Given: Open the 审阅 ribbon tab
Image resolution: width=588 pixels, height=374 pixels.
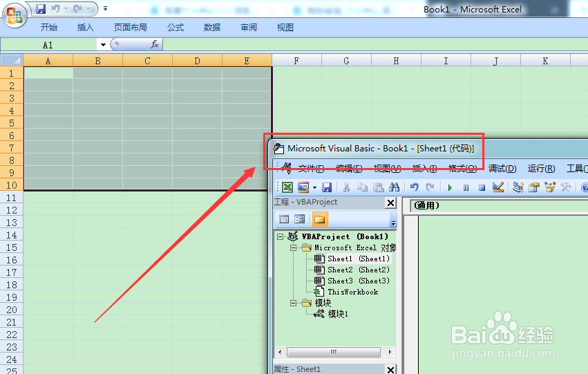Looking at the screenshot, I should pyautogui.click(x=249, y=28).
